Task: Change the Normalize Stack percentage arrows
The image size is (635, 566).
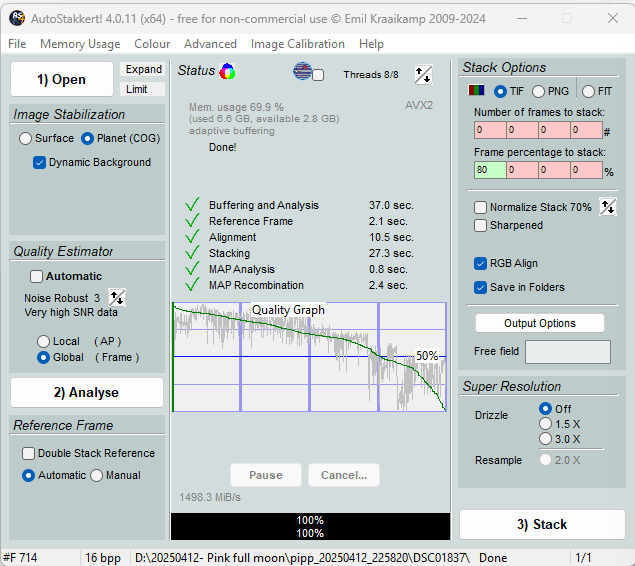Action: click(607, 207)
